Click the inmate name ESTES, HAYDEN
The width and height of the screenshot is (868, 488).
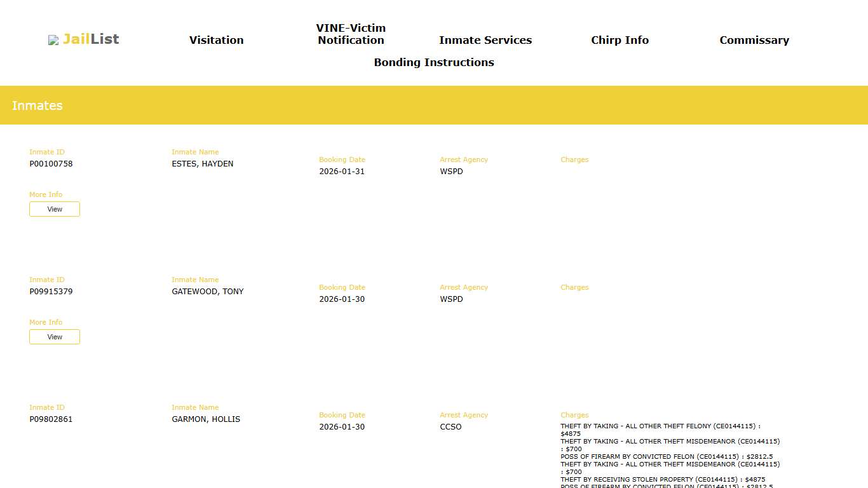coord(202,164)
